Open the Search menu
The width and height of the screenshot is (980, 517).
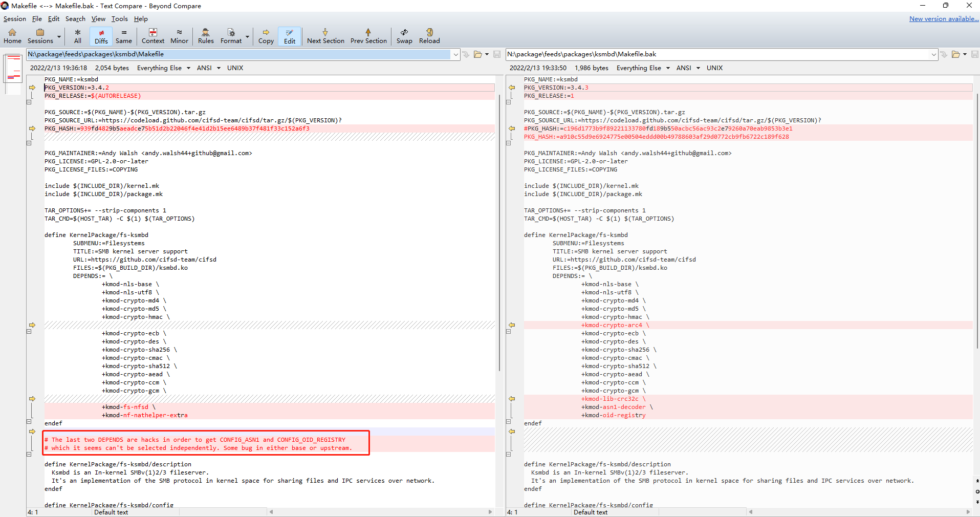(75, 19)
